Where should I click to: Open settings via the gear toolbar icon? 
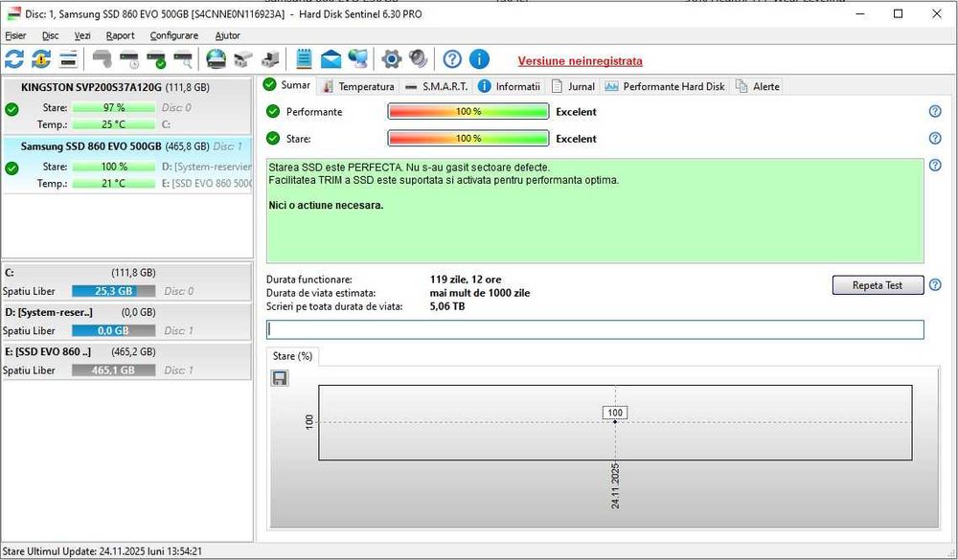click(x=392, y=59)
